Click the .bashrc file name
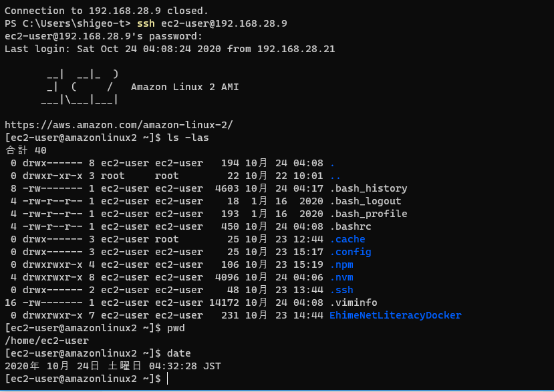The width and height of the screenshot is (554, 392). (350, 226)
